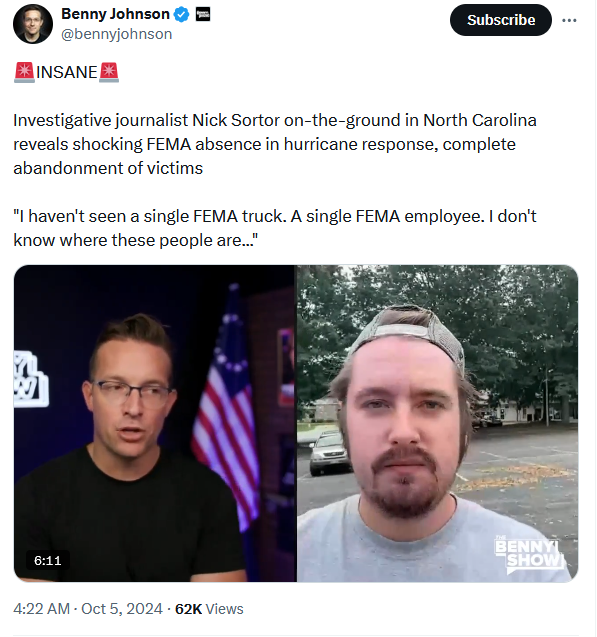Click the first red siren emoji
The height and width of the screenshot is (637, 597).
[x=24, y=72]
